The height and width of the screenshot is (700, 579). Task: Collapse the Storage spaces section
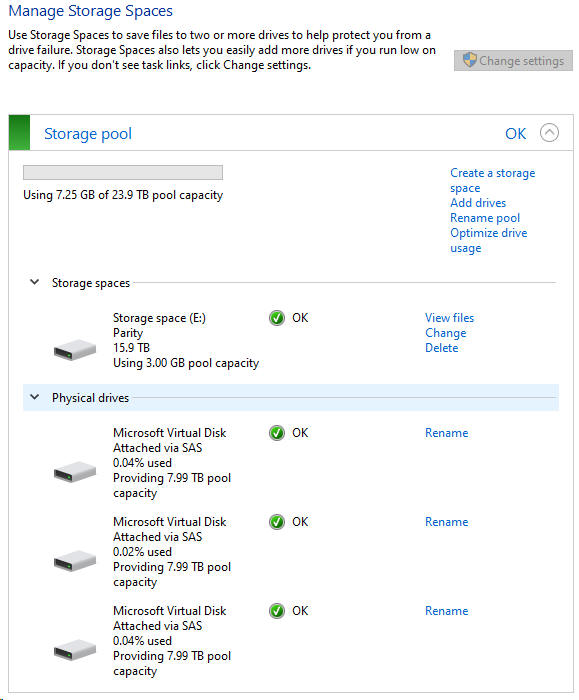click(x=34, y=282)
